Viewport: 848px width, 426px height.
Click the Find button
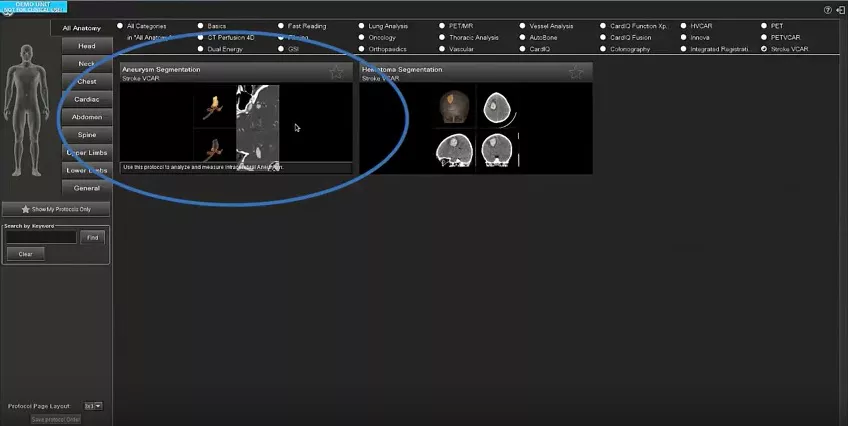92,237
